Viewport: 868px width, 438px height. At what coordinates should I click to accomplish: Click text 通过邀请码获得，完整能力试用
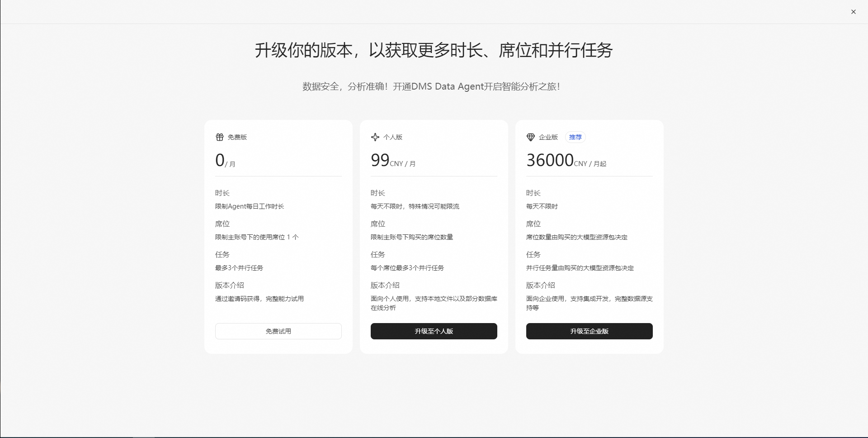click(259, 299)
